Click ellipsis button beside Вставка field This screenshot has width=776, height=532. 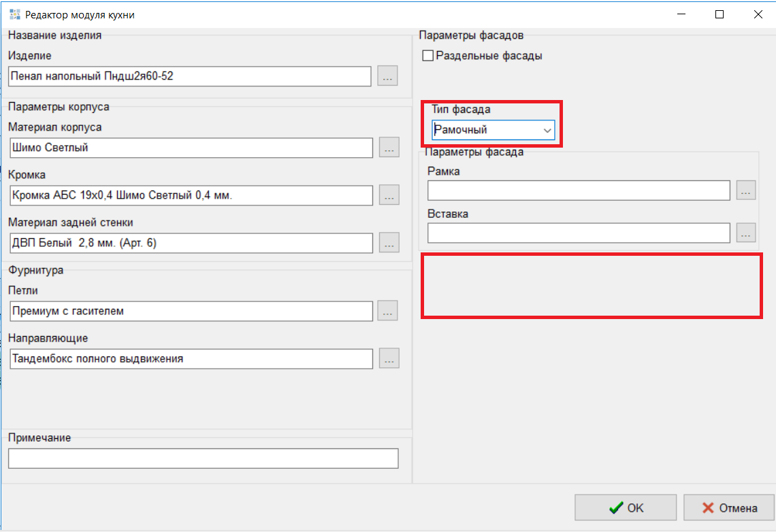click(x=746, y=233)
